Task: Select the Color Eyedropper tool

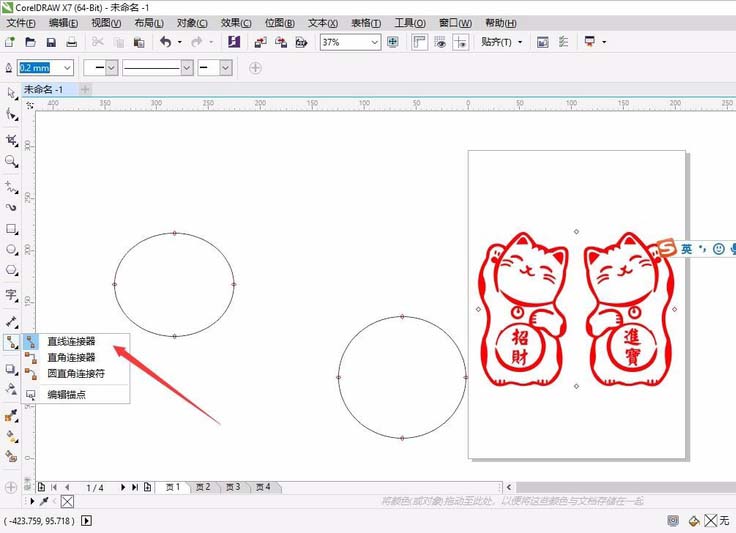Action: (x=11, y=416)
